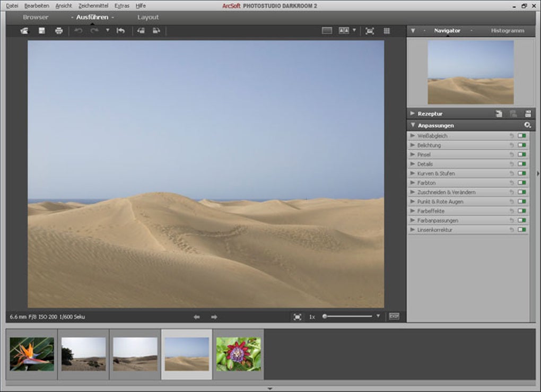Expand the Rezeptur panel
Image resolution: width=541 pixels, height=392 pixels.
(x=413, y=114)
